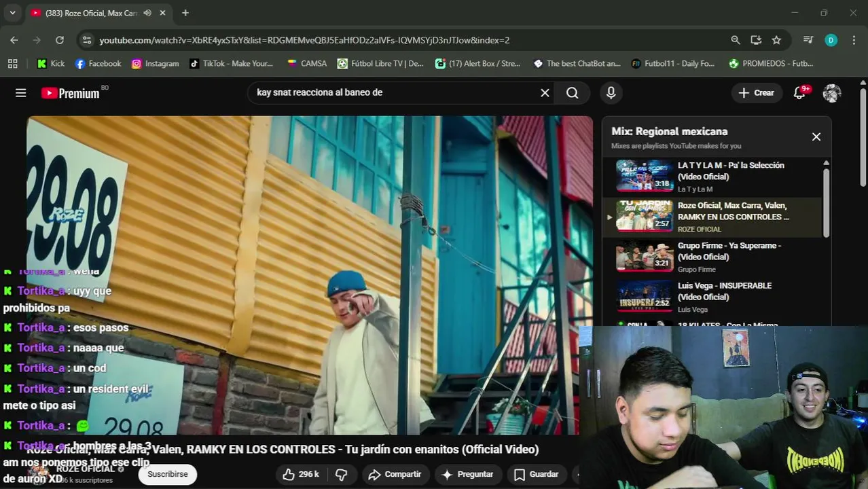This screenshot has width=868, height=489.
Task: Play Grupo Firme Ya Superame video
Action: pyautogui.click(x=713, y=257)
